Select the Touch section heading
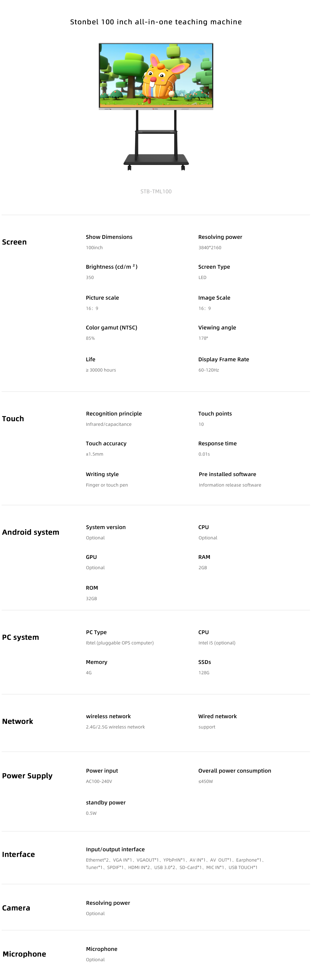Screen dimensions: 312x980 (13, 418)
